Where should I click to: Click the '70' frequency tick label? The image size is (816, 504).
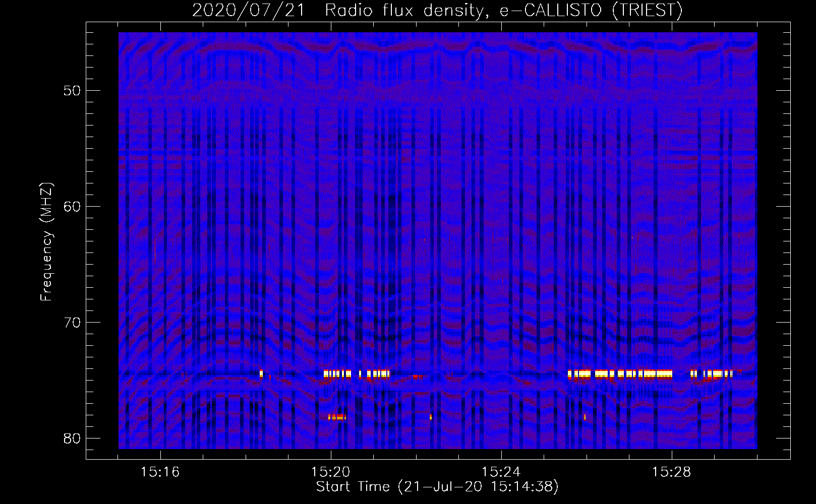point(72,323)
